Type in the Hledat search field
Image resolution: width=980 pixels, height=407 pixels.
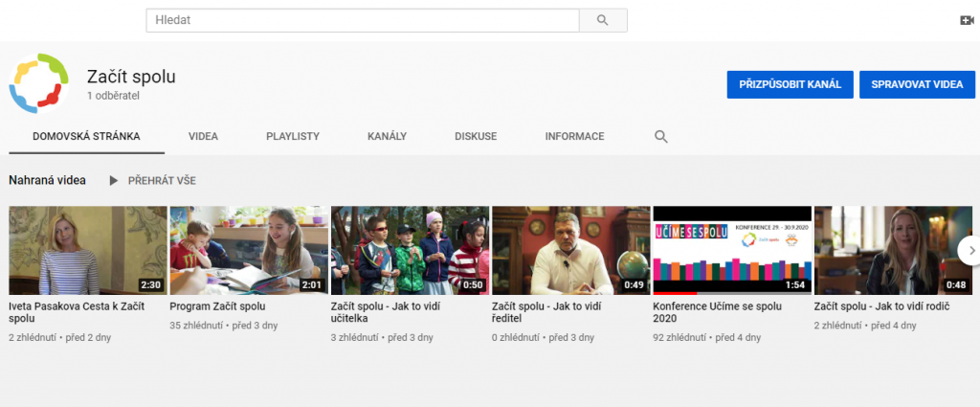click(x=363, y=20)
